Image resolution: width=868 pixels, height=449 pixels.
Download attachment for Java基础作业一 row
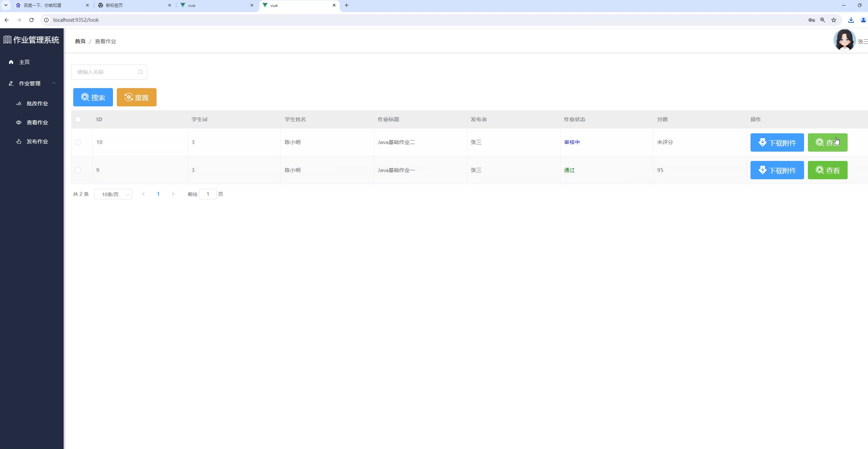click(x=777, y=170)
